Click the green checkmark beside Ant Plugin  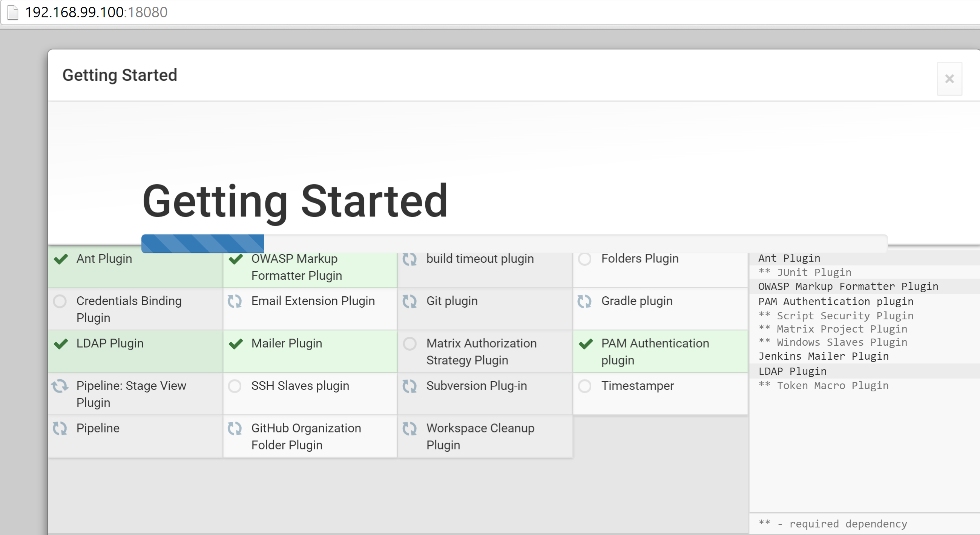pos(61,259)
